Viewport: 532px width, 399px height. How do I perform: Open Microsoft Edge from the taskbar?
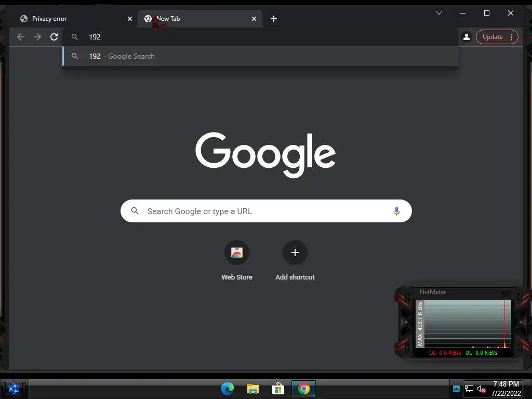click(x=228, y=389)
